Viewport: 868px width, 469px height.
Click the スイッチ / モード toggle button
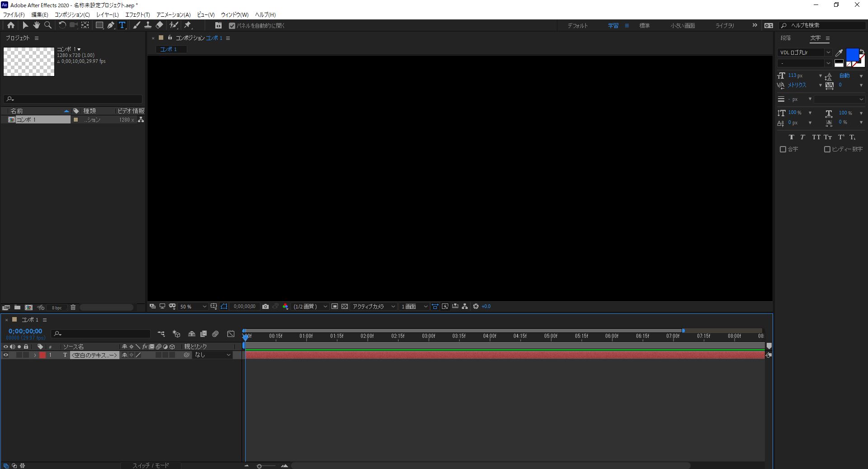pos(151,465)
